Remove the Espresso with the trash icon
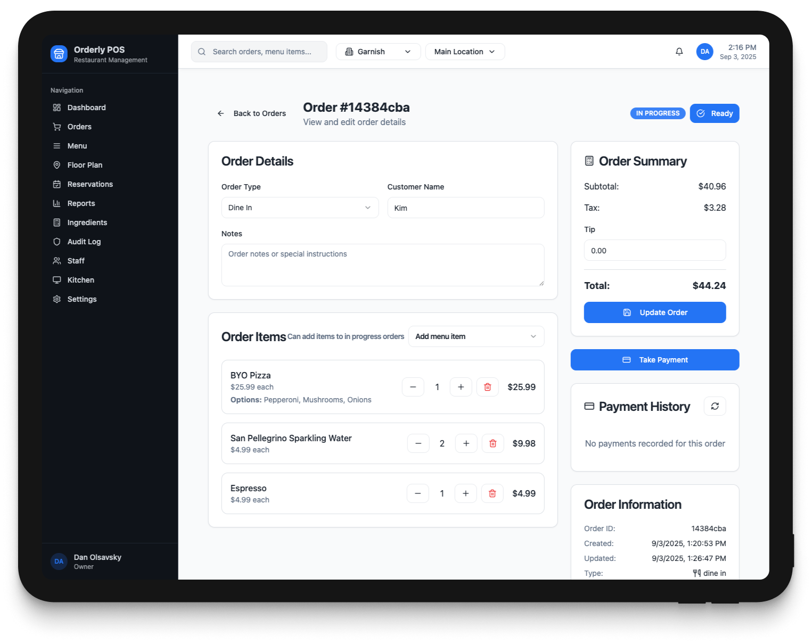This screenshot has height=644, width=812. click(x=492, y=493)
